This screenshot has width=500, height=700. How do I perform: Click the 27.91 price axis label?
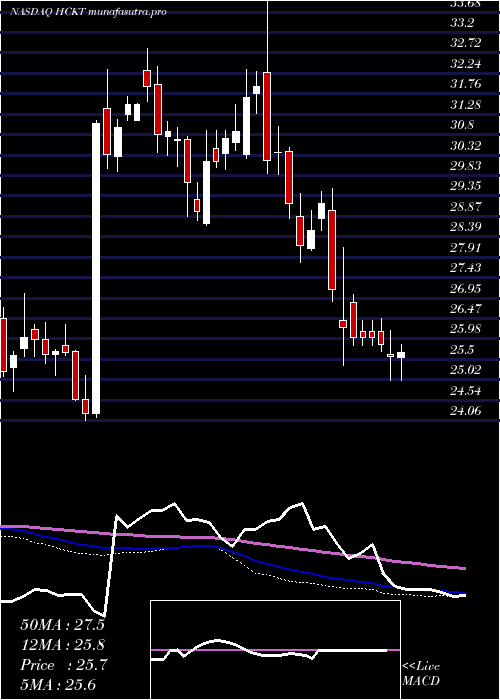466,247
